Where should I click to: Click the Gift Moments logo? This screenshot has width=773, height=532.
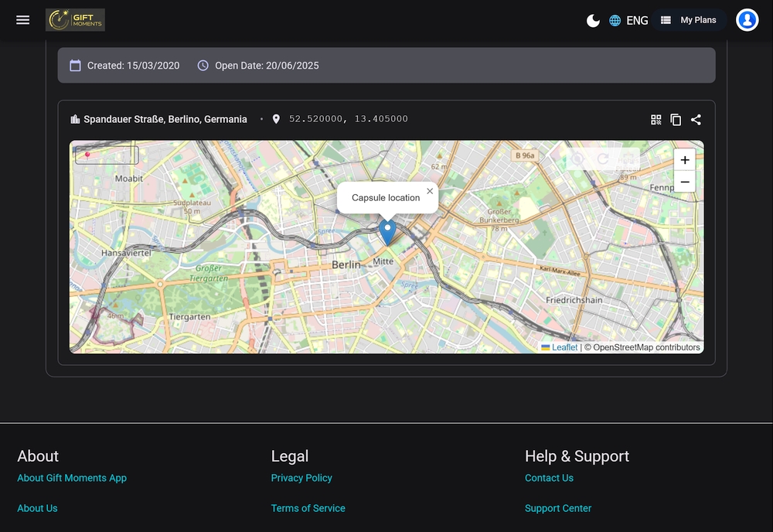tap(75, 20)
